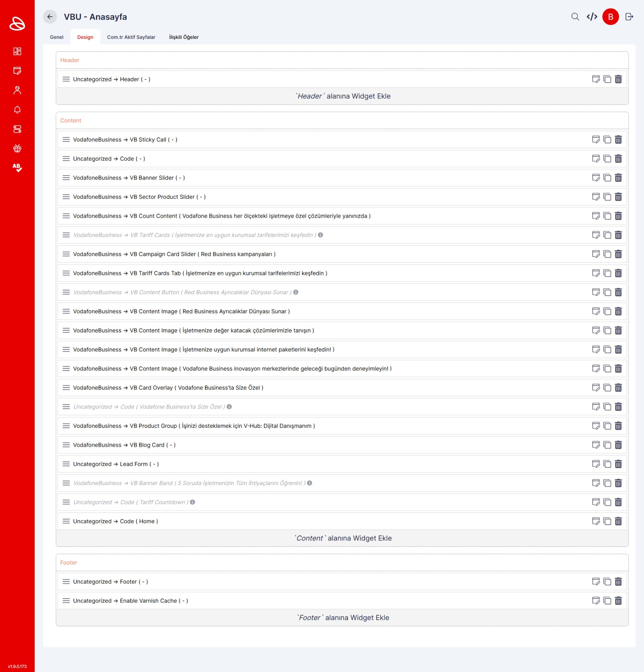Screen dimensions: 644x672
Task: Click the back arrow beside VBU - Anasayfa
Action: (x=50, y=17)
